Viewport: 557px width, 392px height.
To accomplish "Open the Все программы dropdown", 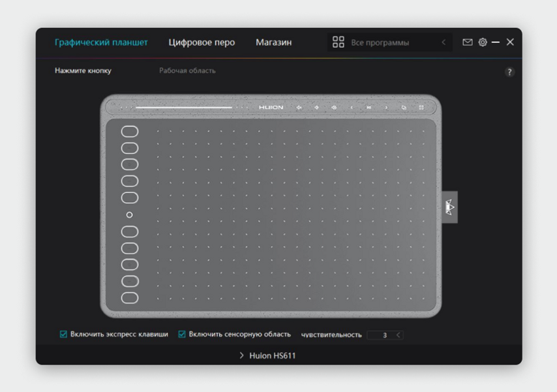I will point(389,42).
